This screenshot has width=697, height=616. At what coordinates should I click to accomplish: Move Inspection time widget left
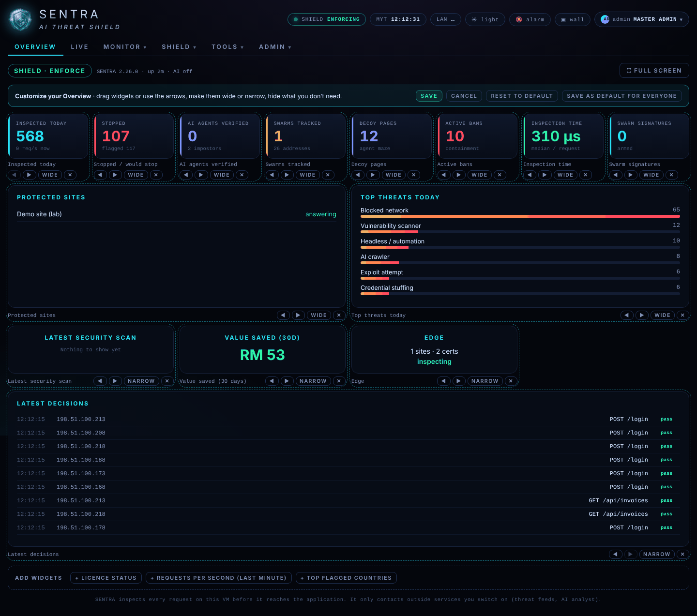530,175
